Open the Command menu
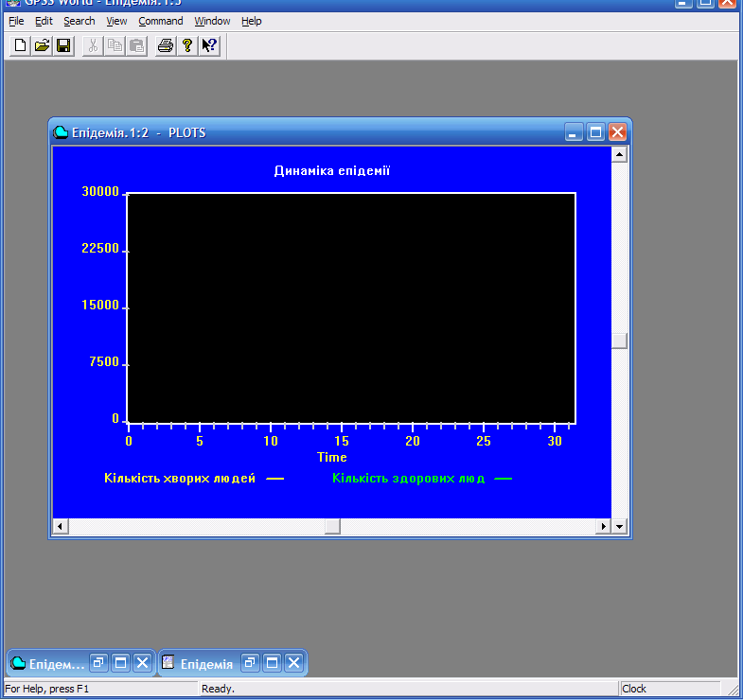The image size is (743, 700). (x=161, y=22)
